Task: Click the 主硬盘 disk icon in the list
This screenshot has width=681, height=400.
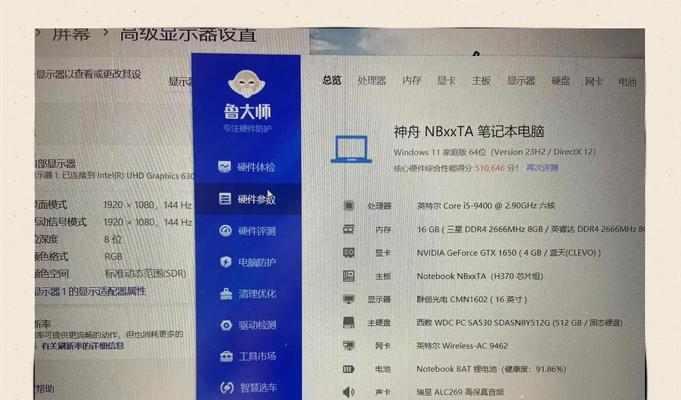Action: coord(349,322)
